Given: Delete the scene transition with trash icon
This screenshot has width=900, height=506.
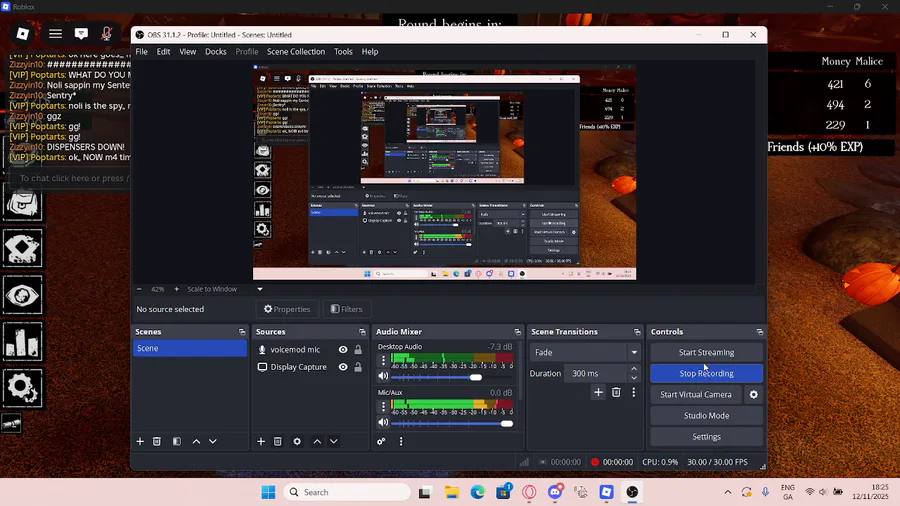Looking at the screenshot, I should 616,392.
